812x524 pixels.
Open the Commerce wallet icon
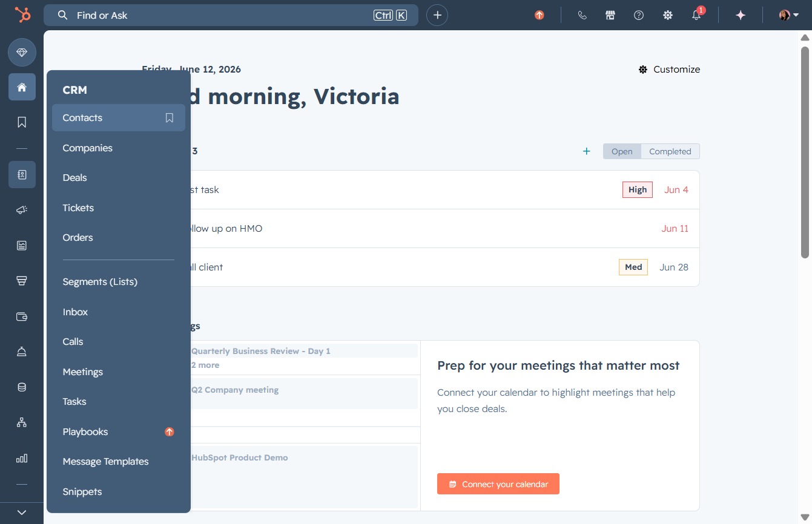coord(22,316)
